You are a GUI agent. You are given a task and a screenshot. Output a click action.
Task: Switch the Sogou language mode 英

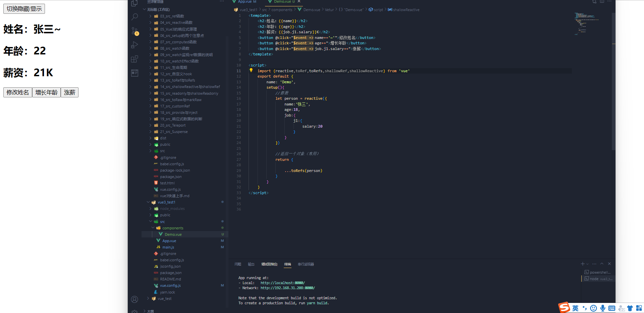tap(575, 308)
